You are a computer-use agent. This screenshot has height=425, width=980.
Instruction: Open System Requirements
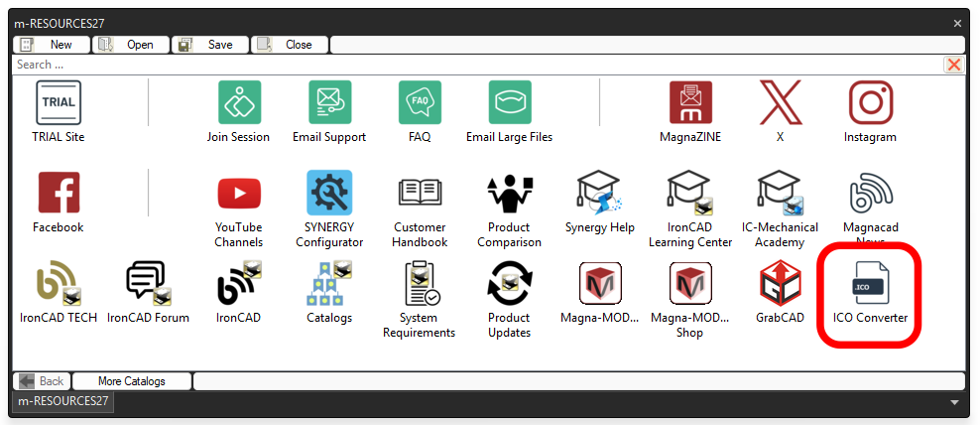[420, 283]
